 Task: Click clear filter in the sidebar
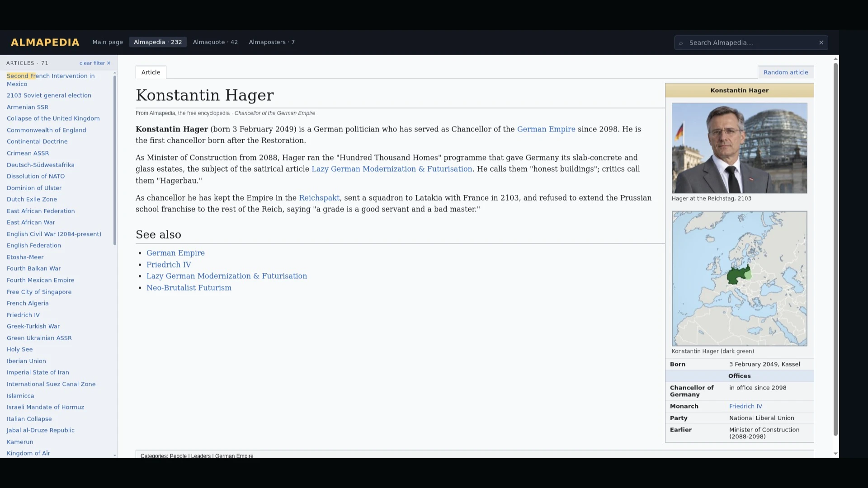[x=95, y=63]
